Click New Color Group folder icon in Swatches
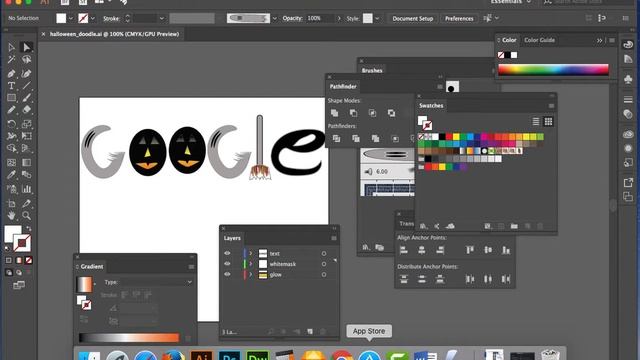 click(x=514, y=226)
